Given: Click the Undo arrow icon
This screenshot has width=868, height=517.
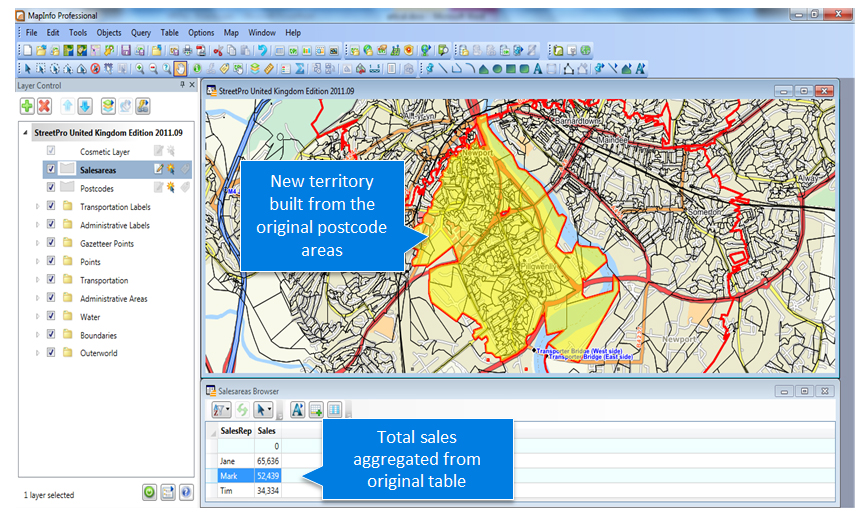Looking at the screenshot, I should (262, 50).
